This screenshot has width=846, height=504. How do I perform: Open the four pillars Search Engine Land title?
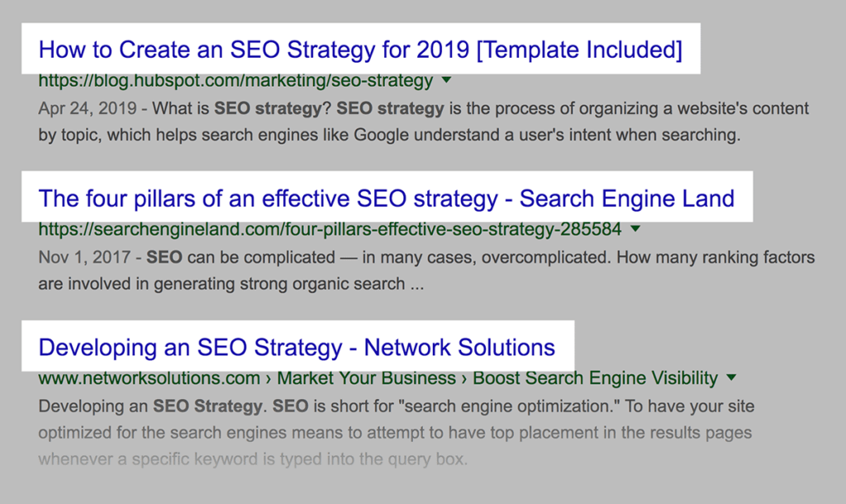click(386, 198)
